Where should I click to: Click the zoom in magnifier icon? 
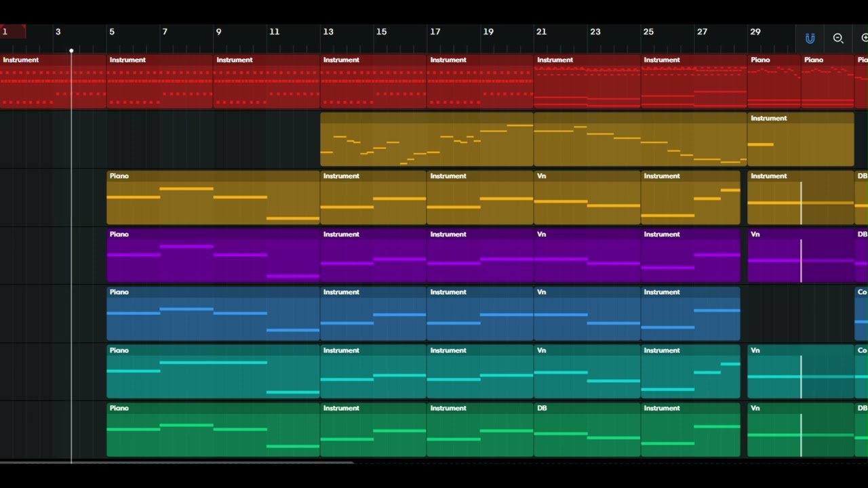tap(864, 39)
